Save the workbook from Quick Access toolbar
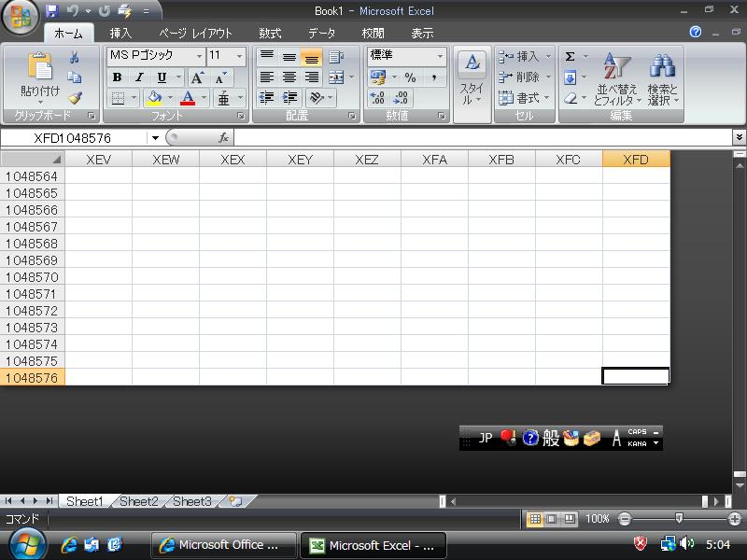This screenshot has width=747, height=560. click(x=51, y=10)
